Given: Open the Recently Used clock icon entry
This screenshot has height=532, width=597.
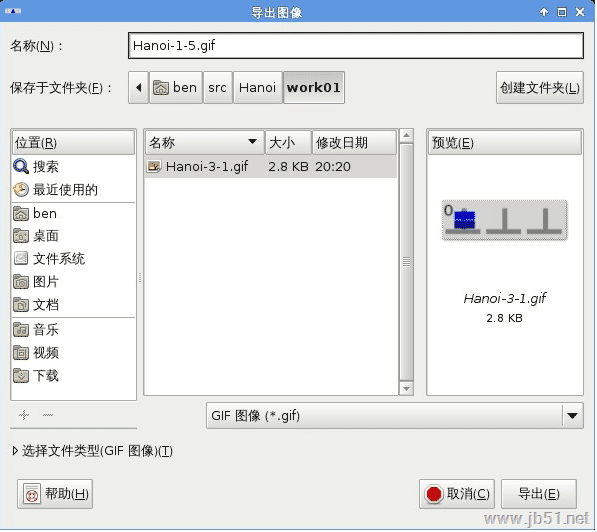Looking at the screenshot, I should (21, 190).
